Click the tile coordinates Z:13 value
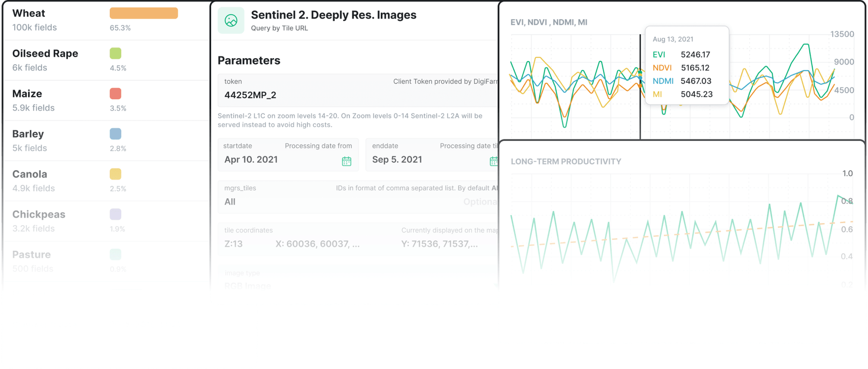This screenshot has width=868, height=369. click(233, 244)
